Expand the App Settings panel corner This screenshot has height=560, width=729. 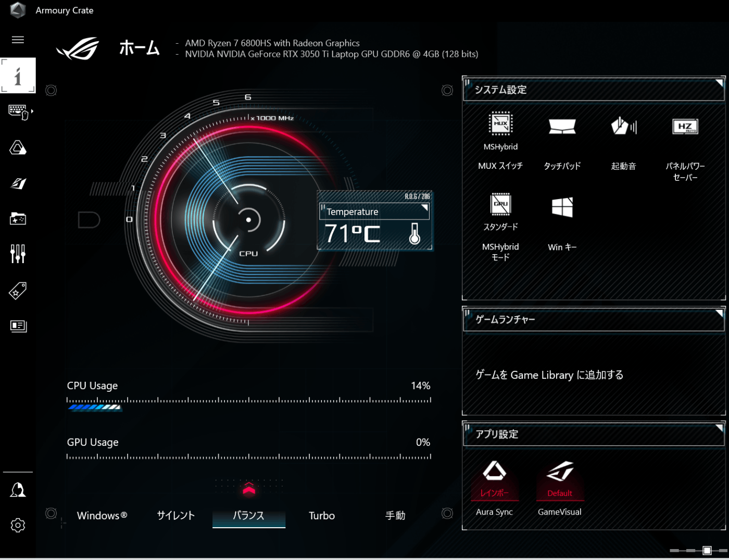coord(719,428)
